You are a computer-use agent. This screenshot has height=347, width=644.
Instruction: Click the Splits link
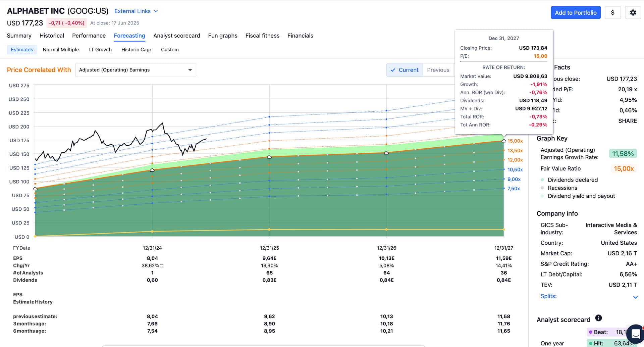548,296
